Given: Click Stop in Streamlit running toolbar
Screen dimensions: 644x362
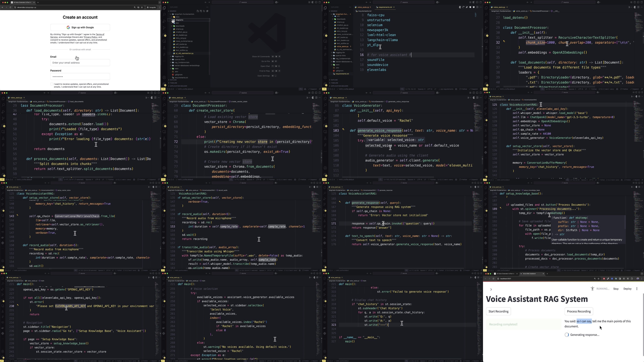Looking at the screenshot, I should point(616,289).
